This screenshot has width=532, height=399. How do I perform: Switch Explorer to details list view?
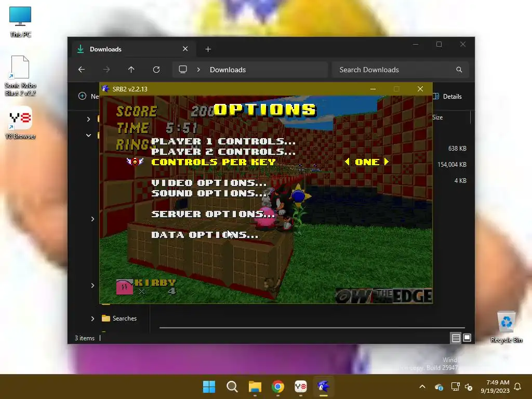pyautogui.click(x=456, y=338)
